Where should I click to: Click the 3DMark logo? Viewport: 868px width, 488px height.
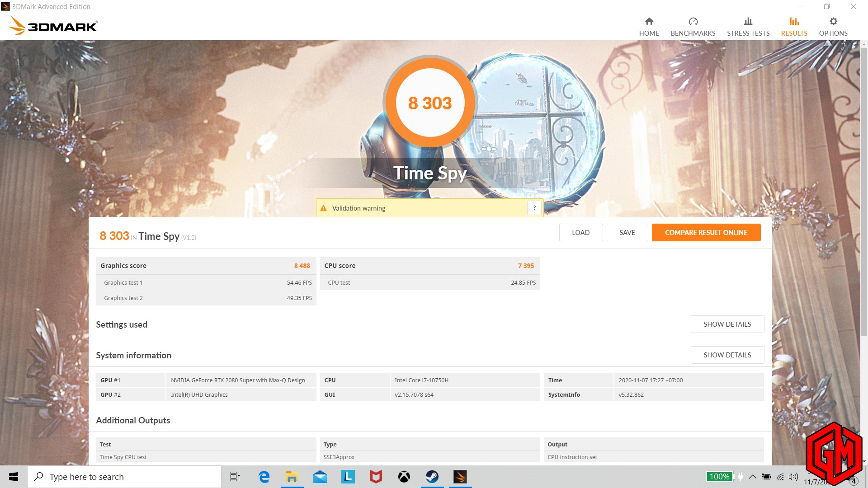click(x=53, y=26)
